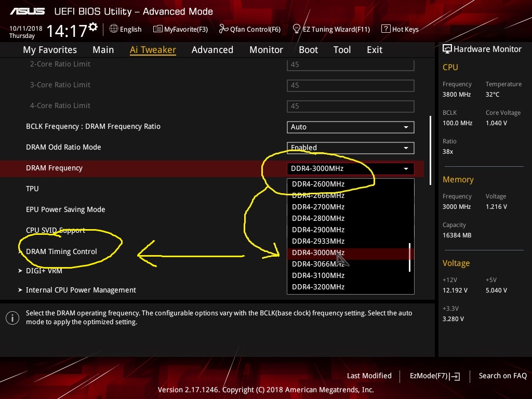Screen dimensions: 532x399
Task: Click the info icon beside the help text
Action: coord(12,318)
